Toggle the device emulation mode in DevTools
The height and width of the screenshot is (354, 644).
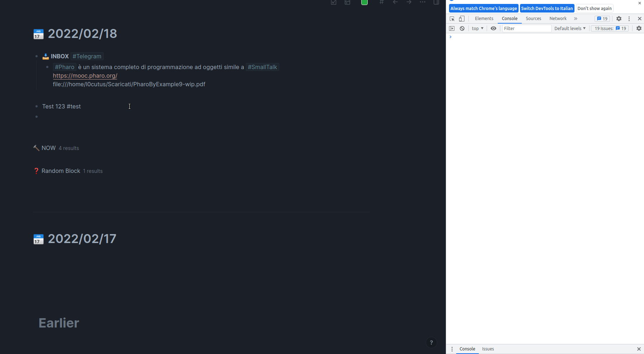tap(462, 19)
